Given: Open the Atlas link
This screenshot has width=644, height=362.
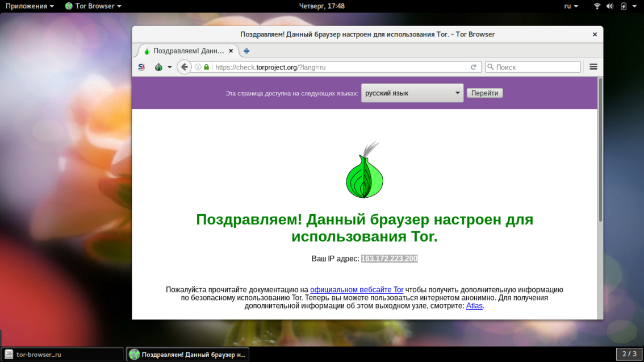Looking at the screenshot, I should (x=474, y=306).
